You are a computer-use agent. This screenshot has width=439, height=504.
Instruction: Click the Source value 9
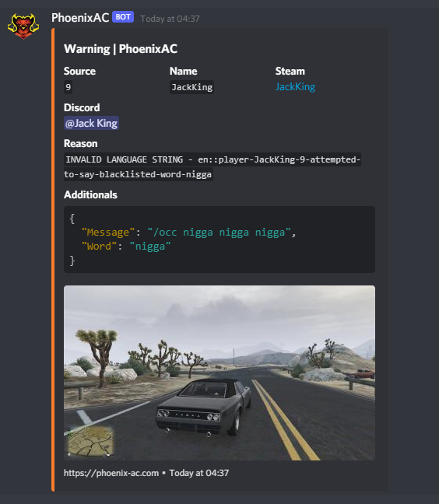click(68, 87)
